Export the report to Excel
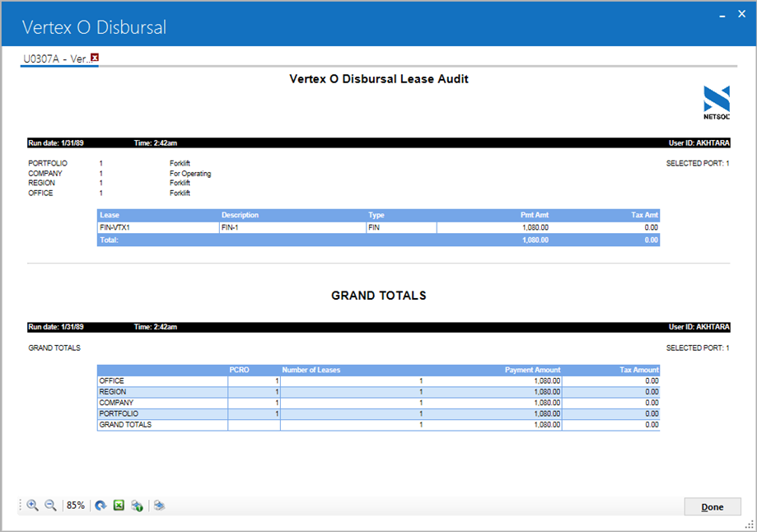 [119, 506]
